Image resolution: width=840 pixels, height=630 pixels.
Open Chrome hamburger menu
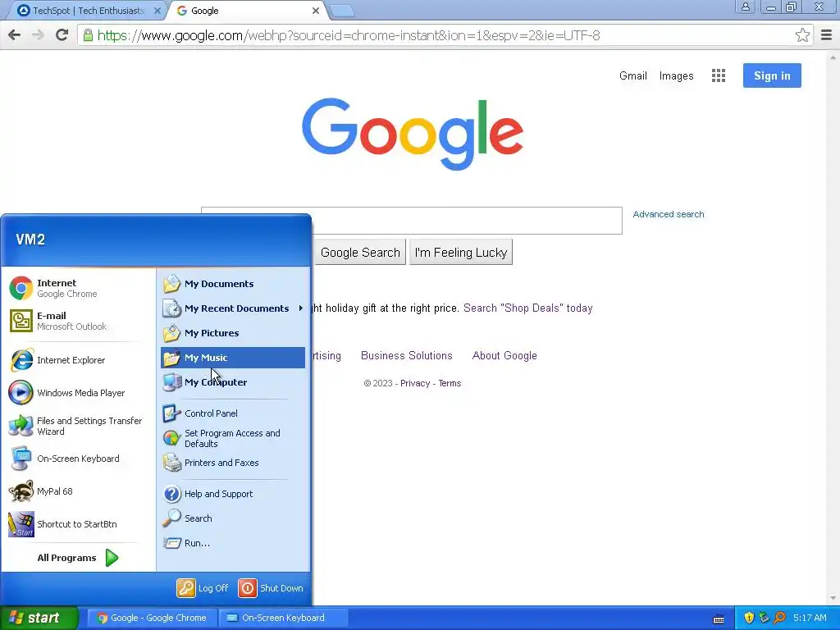pos(826,35)
